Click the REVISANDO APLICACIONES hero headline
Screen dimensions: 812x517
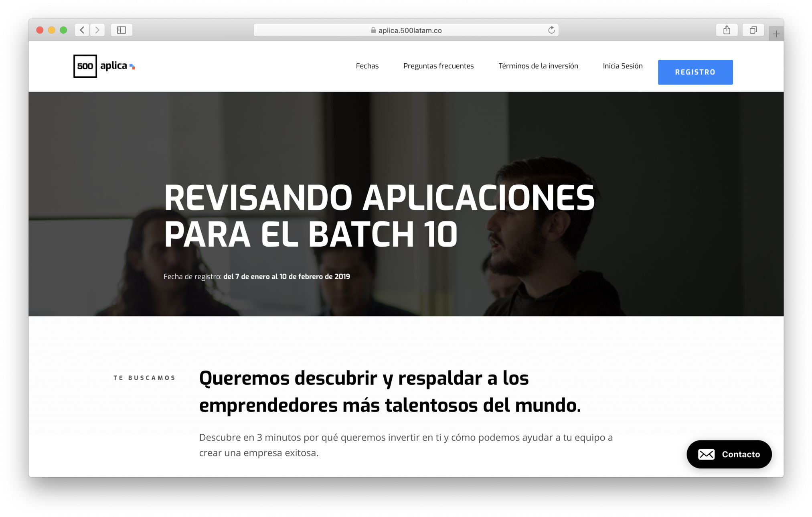pos(379,216)
